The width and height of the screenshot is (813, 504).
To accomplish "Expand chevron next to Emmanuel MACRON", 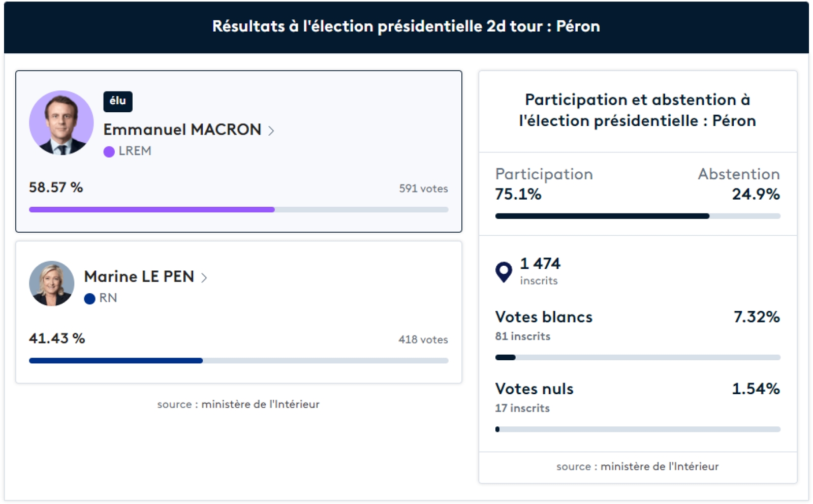I will pos(271,131).
